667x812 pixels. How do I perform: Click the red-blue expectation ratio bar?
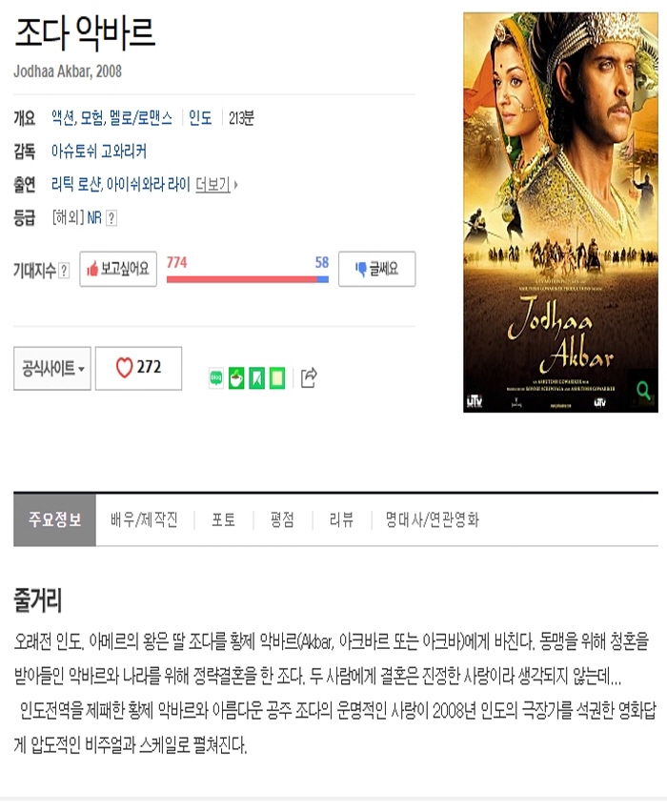(248, 279)
